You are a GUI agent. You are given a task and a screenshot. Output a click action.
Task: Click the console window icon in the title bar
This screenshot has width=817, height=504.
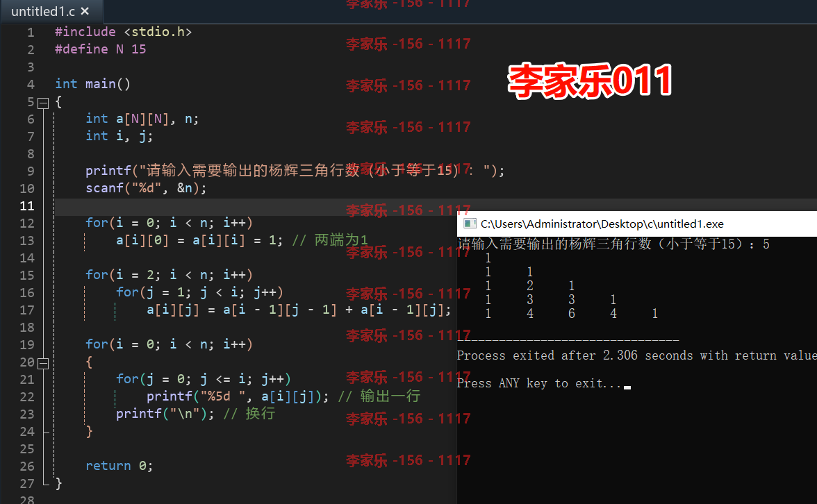click(470, 224)
